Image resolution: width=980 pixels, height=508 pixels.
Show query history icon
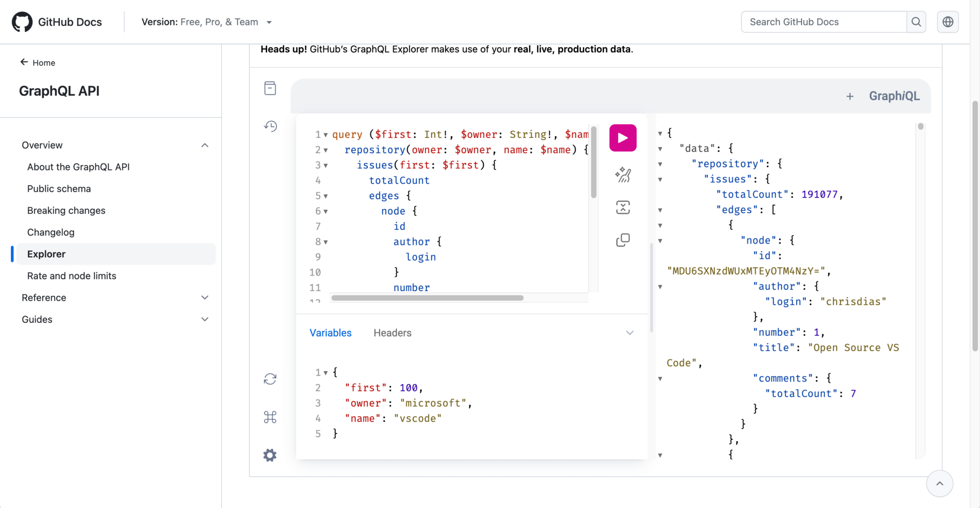270,126
